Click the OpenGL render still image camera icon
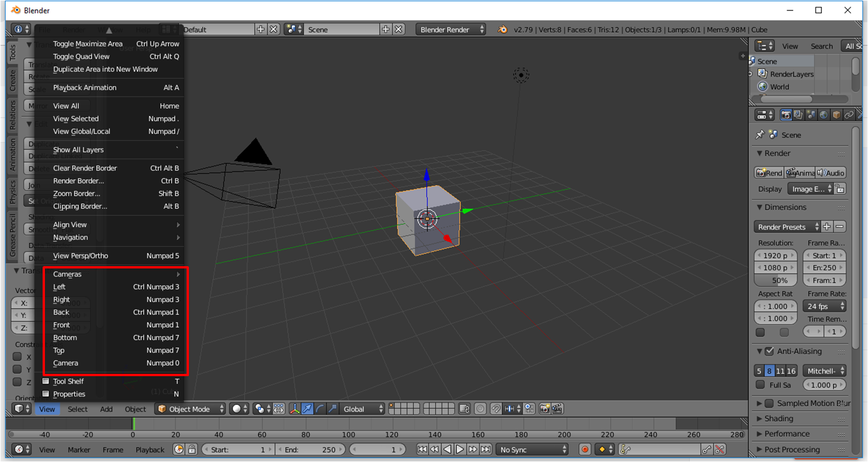 pos(544,408)
